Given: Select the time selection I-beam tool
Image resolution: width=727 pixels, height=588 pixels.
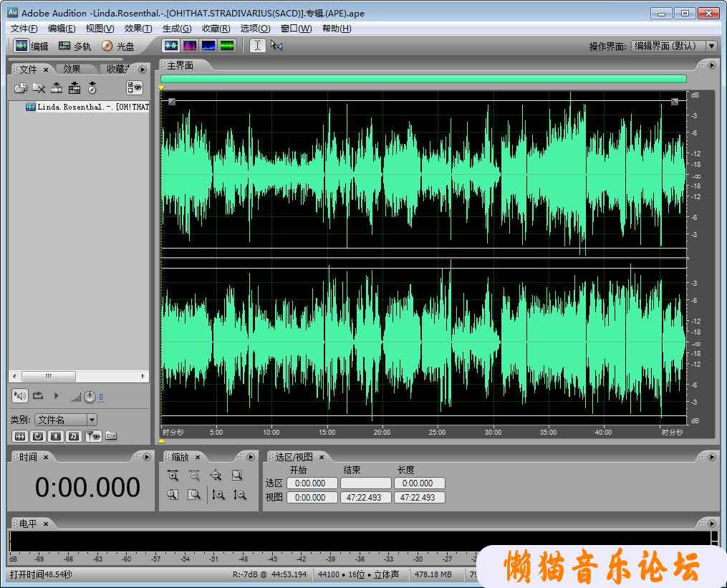Looking at the screenshot, I should [x=258, y=45].
